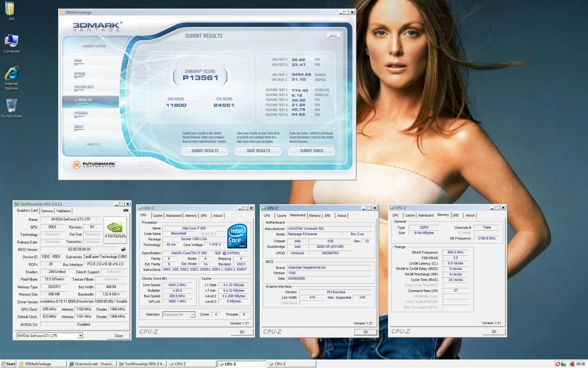588x368 pixels.
Task: Open Memory tab in the CPU-Z Mainboard window
Action: pos(315,216)
